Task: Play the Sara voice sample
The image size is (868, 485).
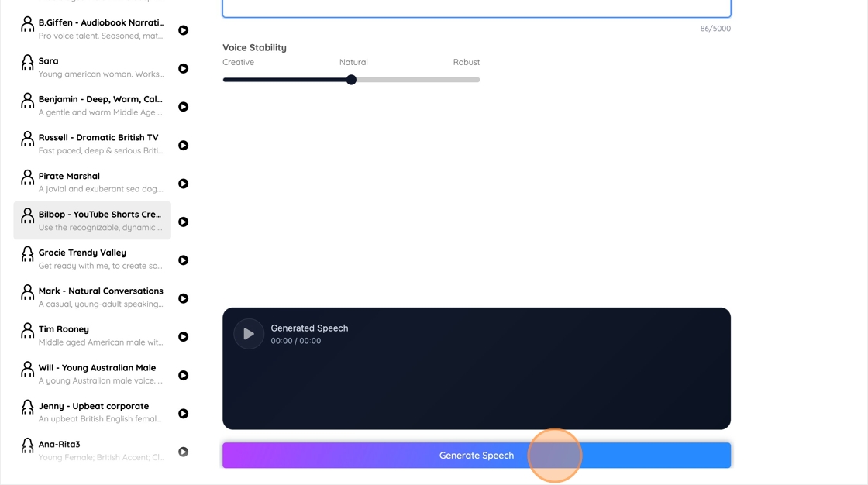Action: tap(183, 69)
